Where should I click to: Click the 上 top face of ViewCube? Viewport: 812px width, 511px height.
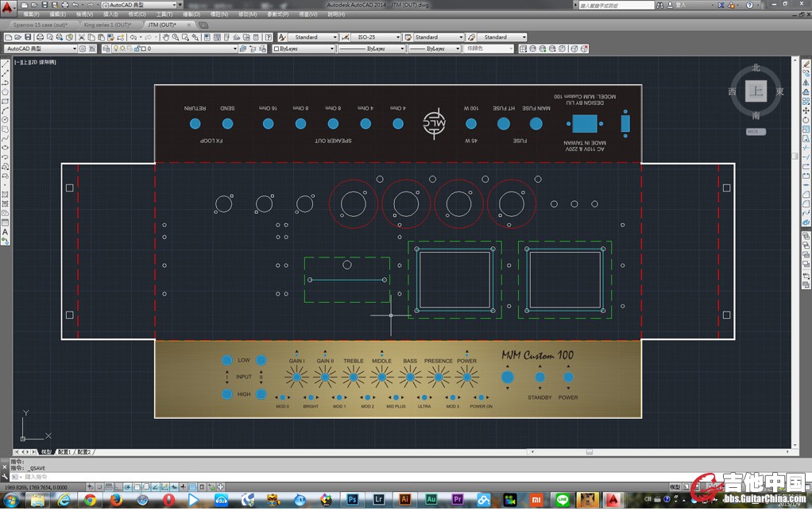click(x=756, y=91)
